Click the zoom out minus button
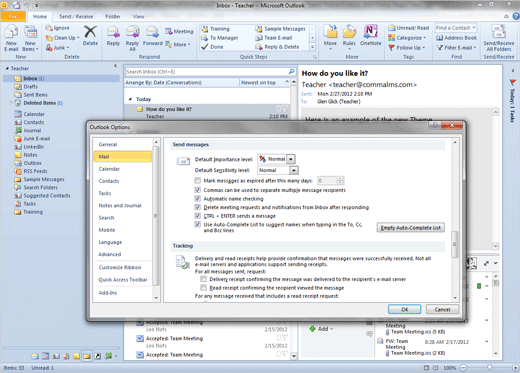 (463, 368)
